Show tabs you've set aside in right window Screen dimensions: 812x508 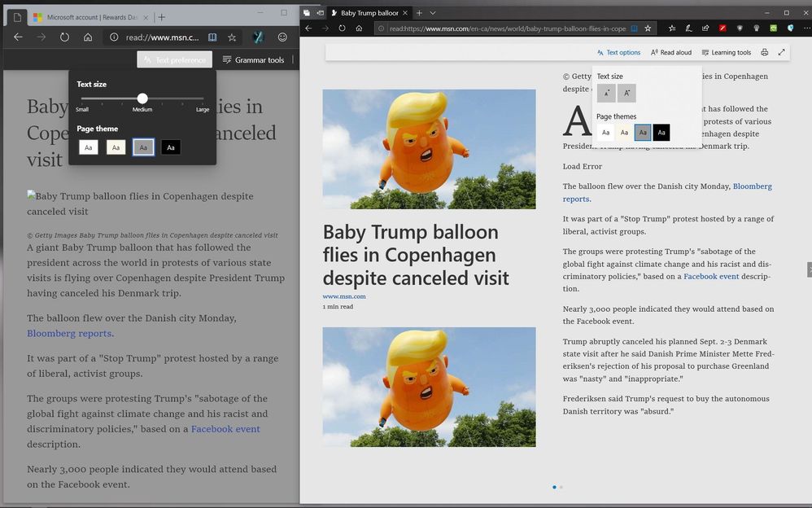click(x=307, y=13)
